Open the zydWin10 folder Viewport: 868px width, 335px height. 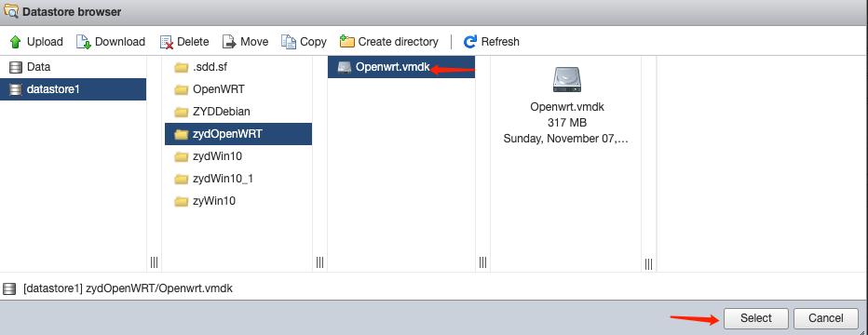point(238,156)
